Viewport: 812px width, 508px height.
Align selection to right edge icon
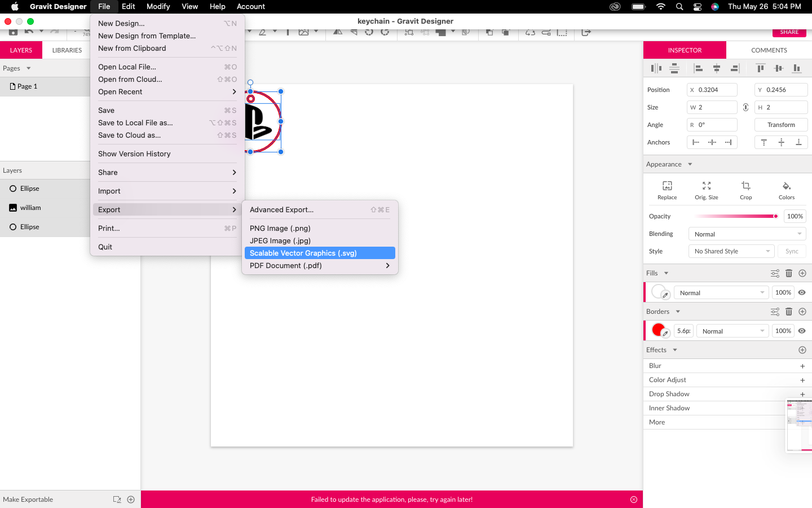[735, 68]
